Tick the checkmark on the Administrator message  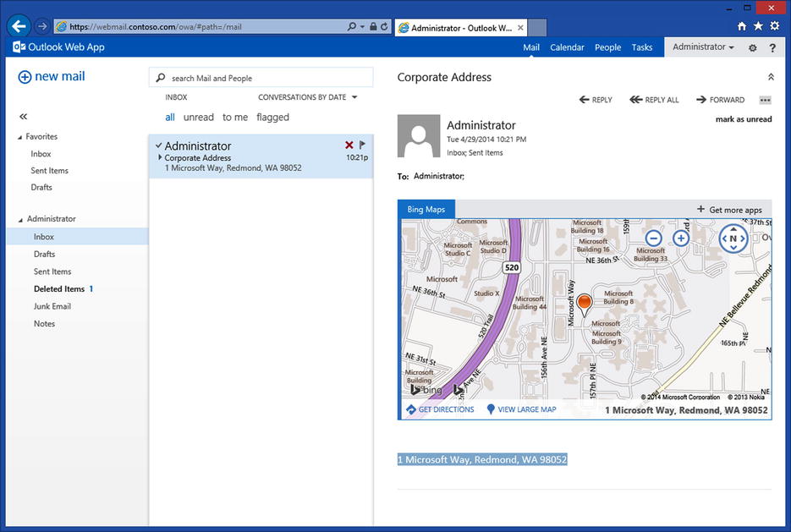tap(158, 145)
